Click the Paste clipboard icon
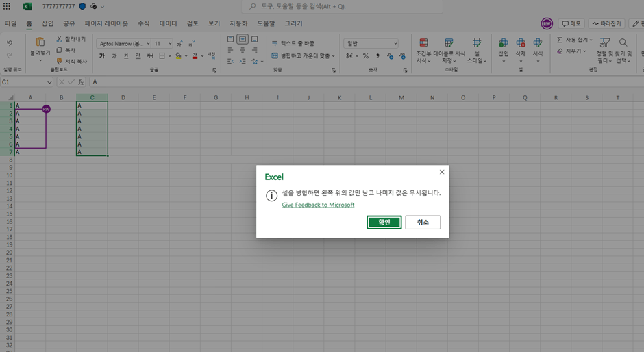This screenshot has width=644, height=352. pos(40,42)
